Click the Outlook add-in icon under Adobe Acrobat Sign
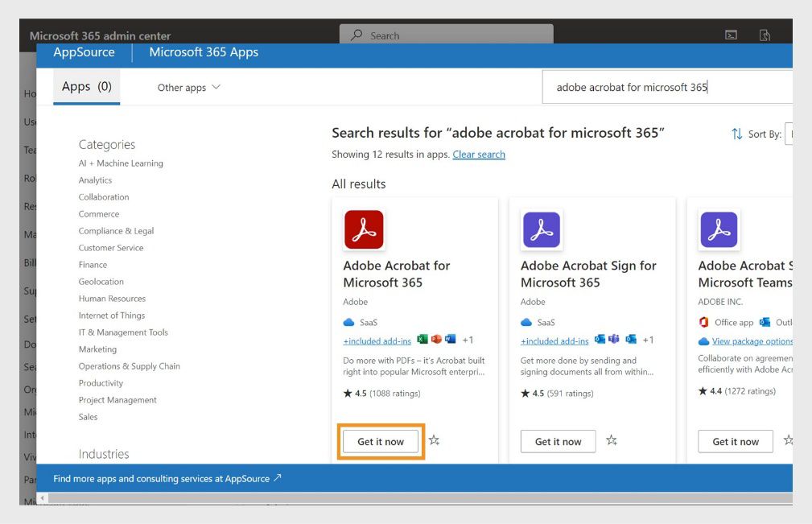812x524 pixels. [x=599, y=339]
